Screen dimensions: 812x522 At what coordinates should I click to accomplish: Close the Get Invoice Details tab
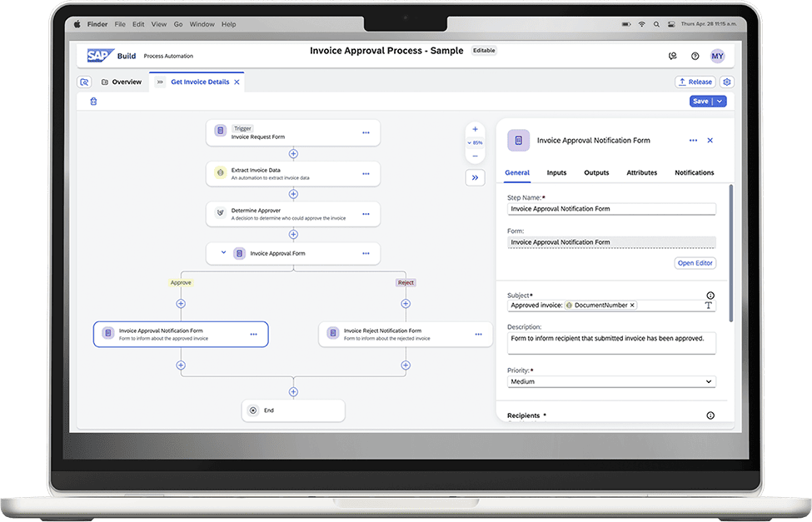pos(237,82)
